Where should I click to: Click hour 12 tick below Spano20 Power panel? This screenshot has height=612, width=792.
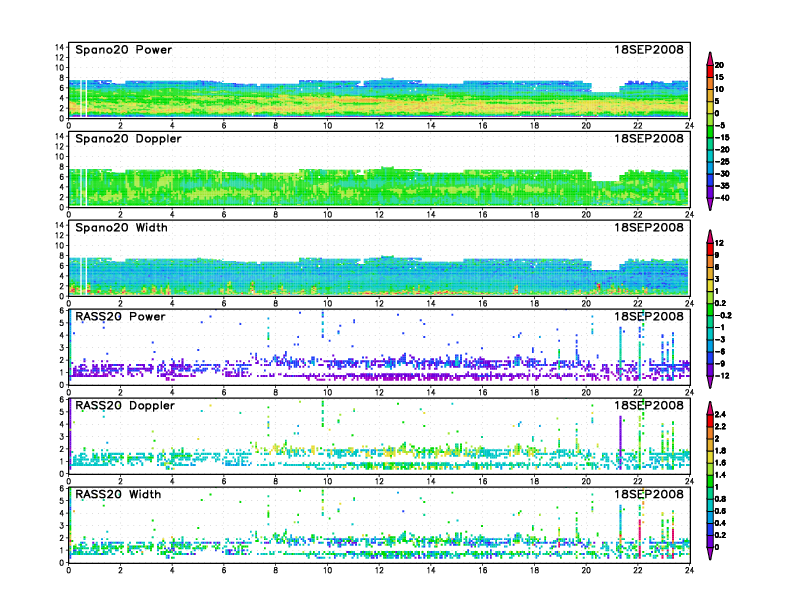[x=379, y=126]
